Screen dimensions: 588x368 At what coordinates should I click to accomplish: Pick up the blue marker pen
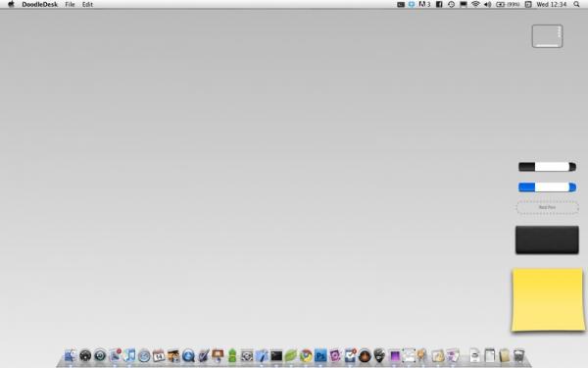coord(547,187)
